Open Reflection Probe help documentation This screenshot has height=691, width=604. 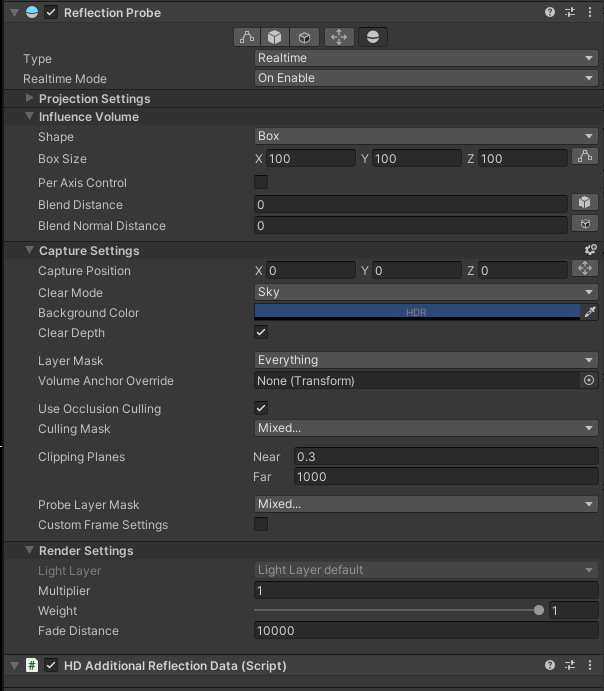pyautogui.click(x=550, y=13)
